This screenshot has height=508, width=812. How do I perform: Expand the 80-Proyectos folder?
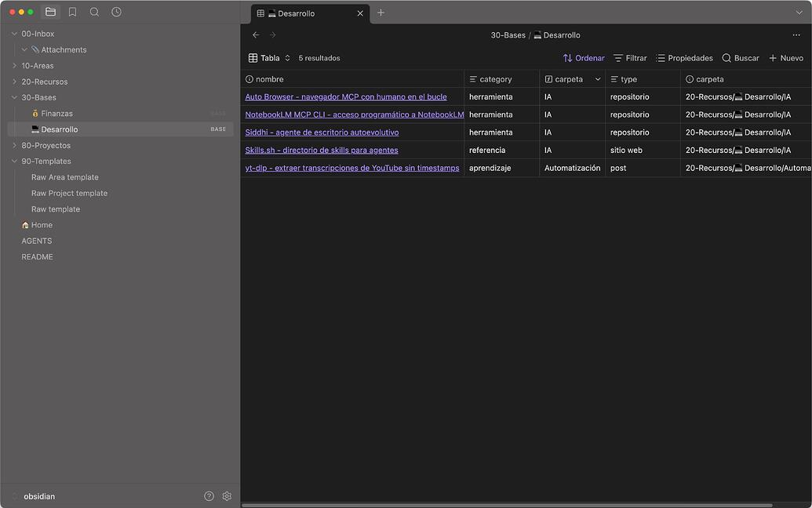46,145
